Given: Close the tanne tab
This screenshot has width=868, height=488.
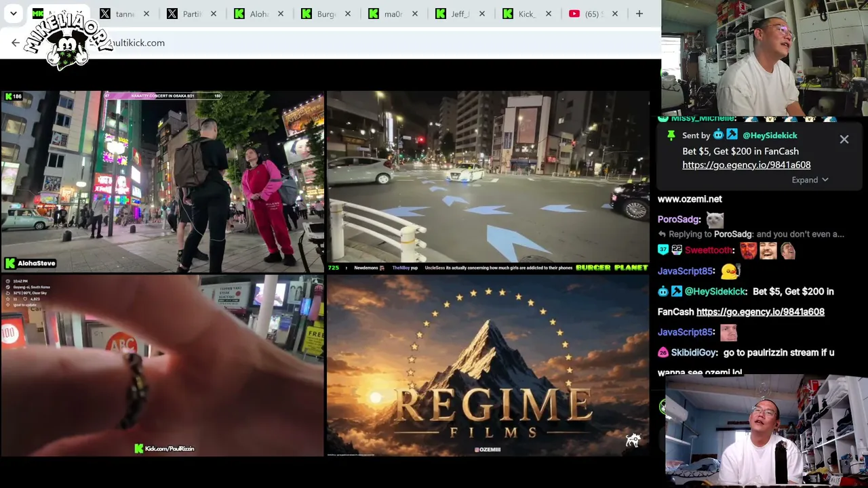Looking at the screenshot, I should [x=146, y=14].
